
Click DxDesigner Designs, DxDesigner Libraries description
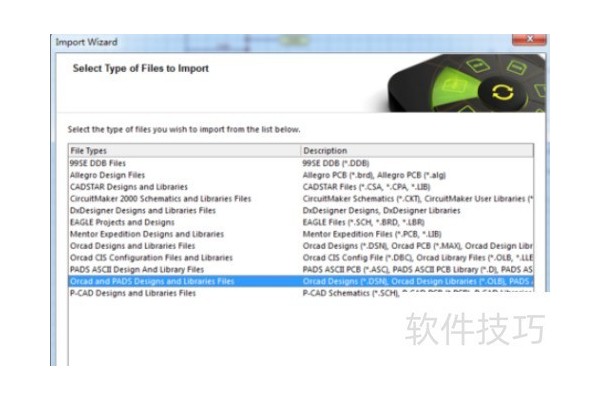tap(382, 211)
